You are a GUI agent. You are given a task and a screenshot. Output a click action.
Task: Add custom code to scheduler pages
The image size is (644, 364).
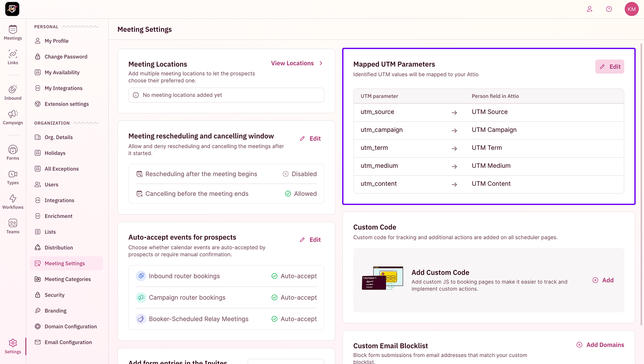point(603,280)
